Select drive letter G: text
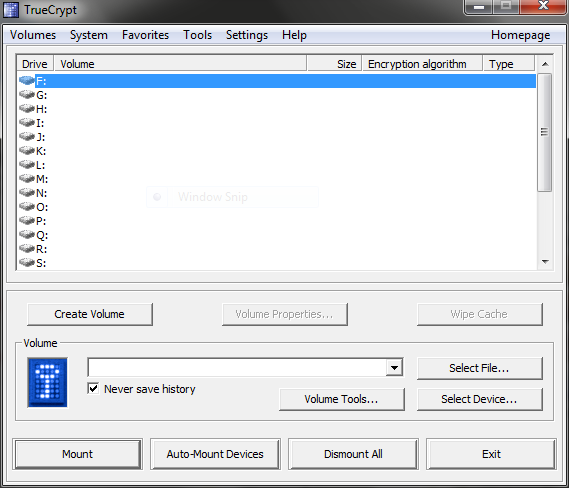The image size is (569, 488). 41,95
